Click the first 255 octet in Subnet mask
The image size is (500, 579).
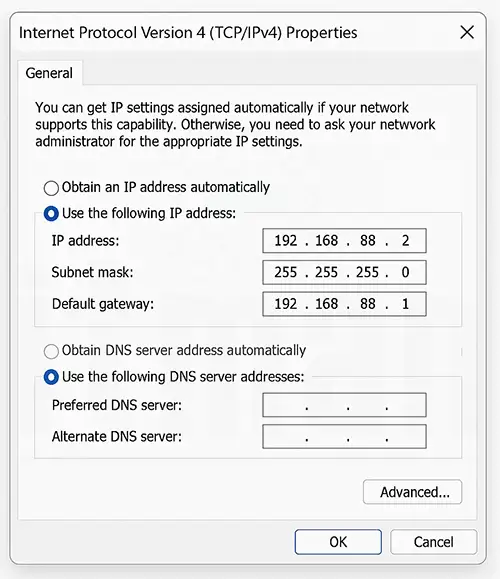(285, 273)
